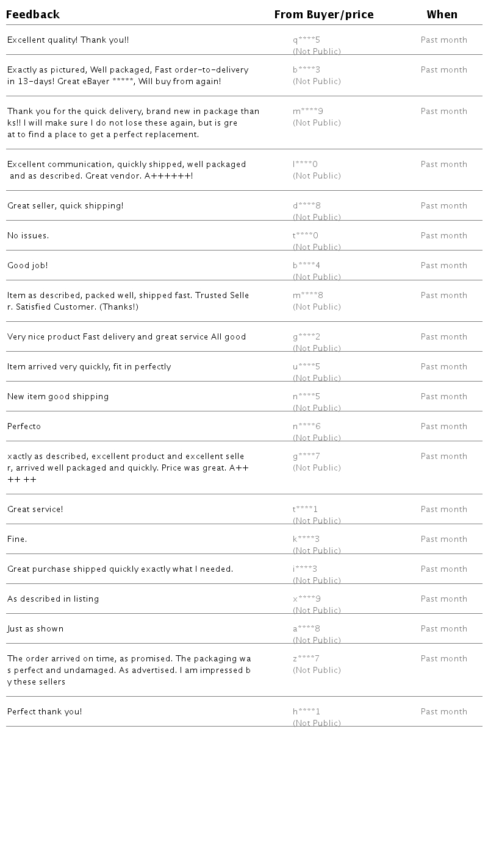
Task: Click the Feedback column header
Action: [x=33, y=15]
